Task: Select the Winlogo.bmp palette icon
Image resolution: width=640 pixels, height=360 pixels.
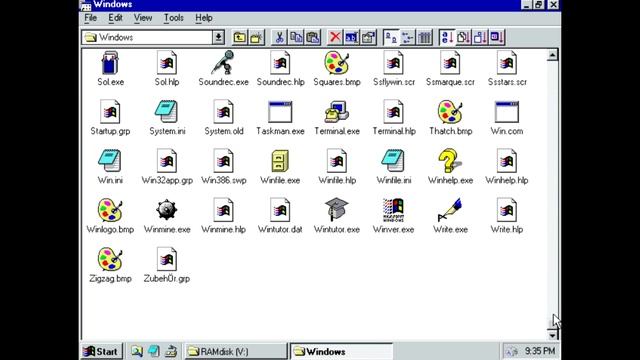Action: coord(110,210)
